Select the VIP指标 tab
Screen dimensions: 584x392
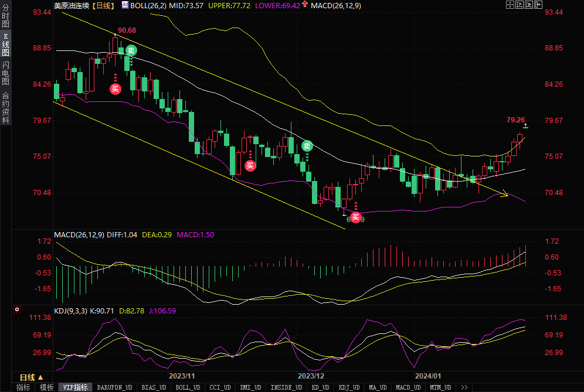click(x=75, y=387)
